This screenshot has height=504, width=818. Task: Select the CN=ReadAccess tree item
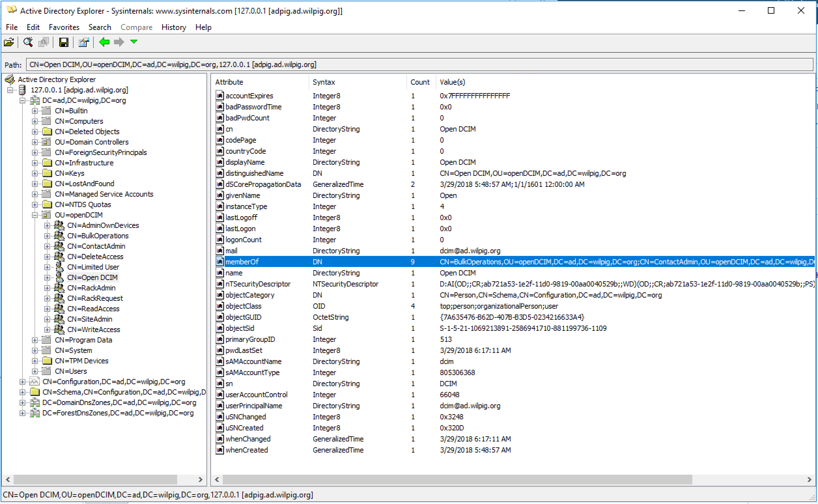pos(93,309)
